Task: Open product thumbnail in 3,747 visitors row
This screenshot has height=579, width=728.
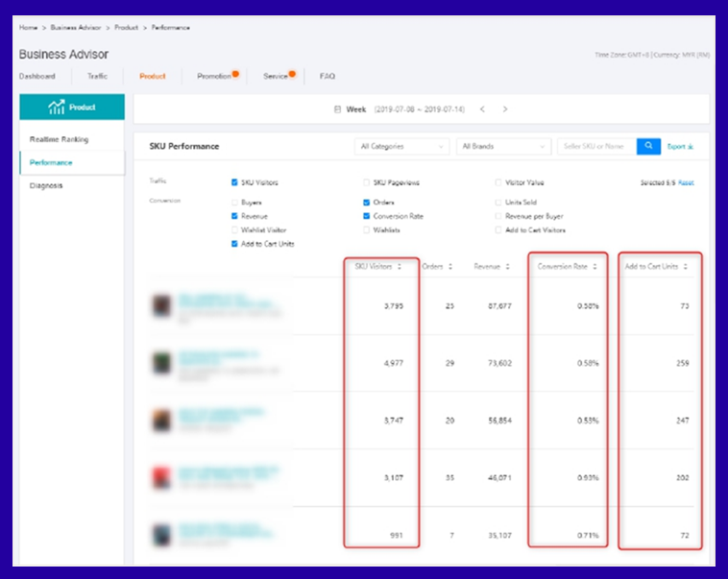Action: tap(162, 421)
